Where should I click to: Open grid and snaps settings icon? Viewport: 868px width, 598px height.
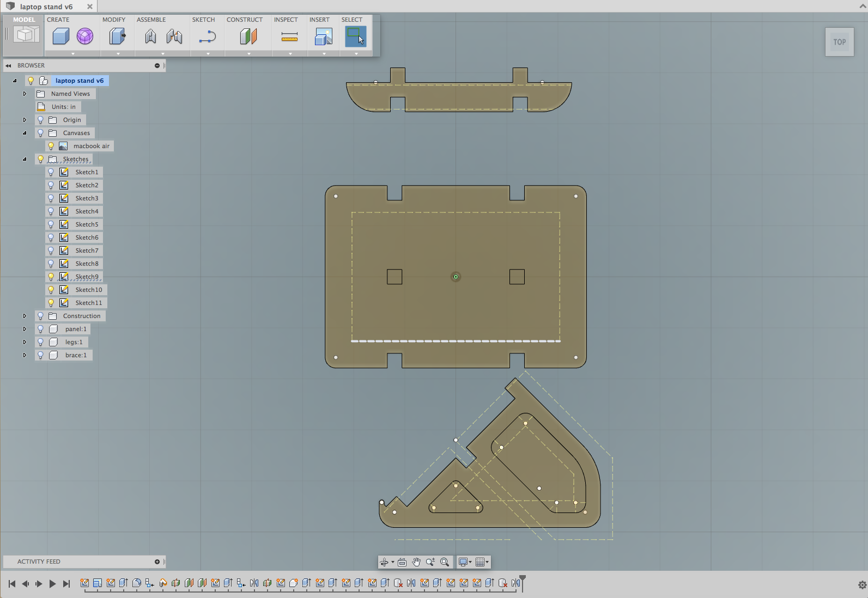[480, 562]
